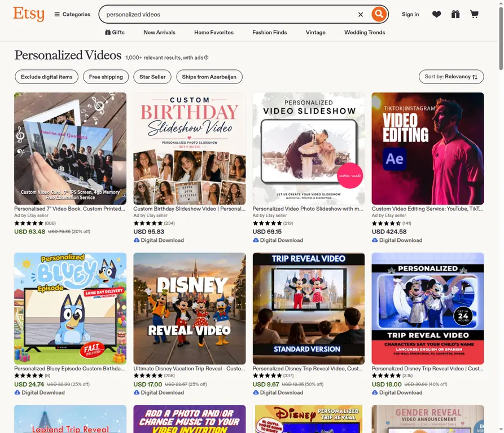Click Custom Video Editing Service title
The width and height of the screenshot is (504, 433).
coord(427,209)
